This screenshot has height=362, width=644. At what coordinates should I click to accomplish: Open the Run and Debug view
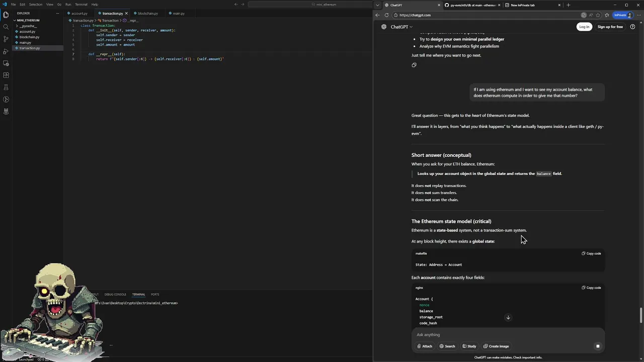(x=6, y=51)
